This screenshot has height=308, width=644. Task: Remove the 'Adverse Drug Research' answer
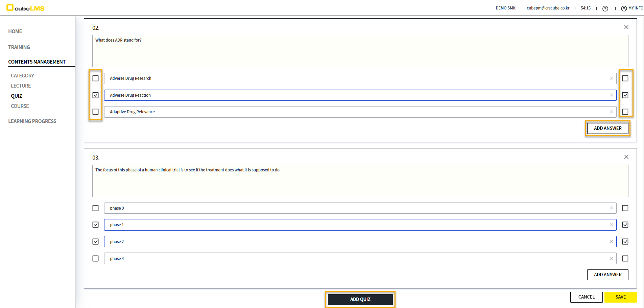[x=611, y=78]
